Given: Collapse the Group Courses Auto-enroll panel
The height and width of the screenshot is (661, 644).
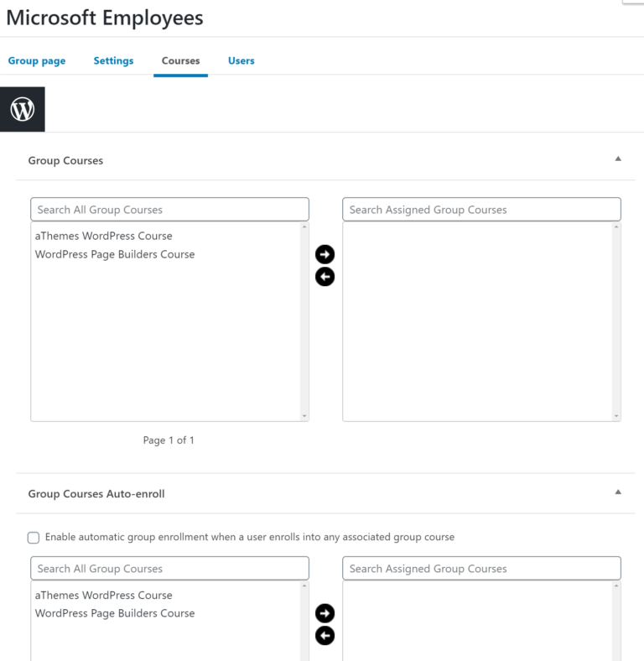Looking at the screenshot, I should (618, 492).
